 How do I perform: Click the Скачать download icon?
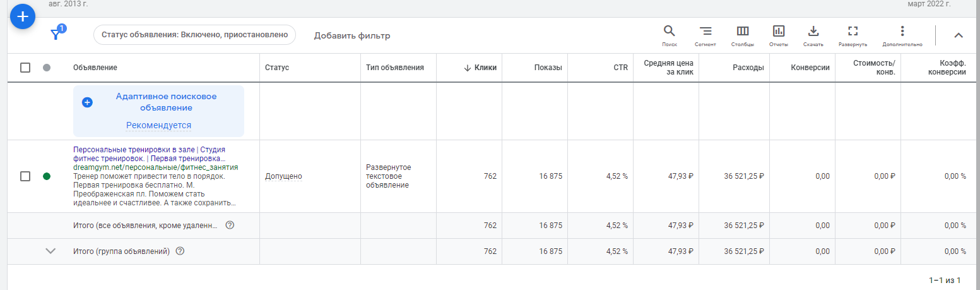point(813,35)
